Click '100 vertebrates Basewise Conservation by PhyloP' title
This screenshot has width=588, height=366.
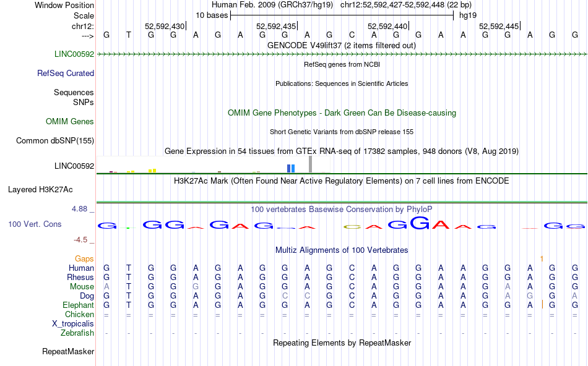point(342,209)
